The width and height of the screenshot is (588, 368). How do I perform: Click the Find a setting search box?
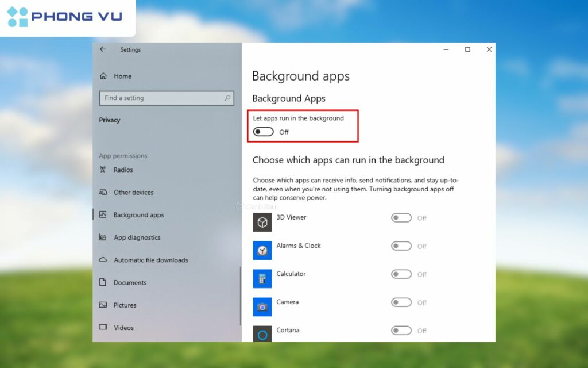click(161, 98)
